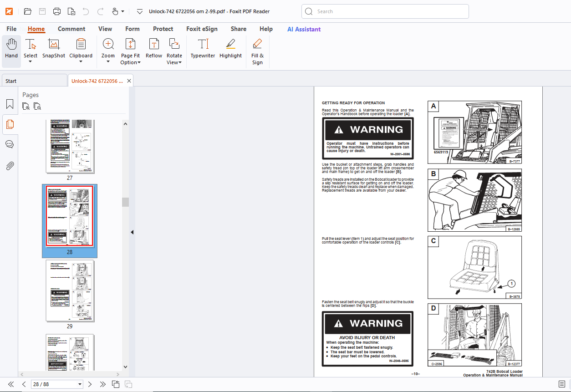The width and height of the screenshot is (571, 392).
Task: Click the status bar single page view icon
Action: click(562, 384)
